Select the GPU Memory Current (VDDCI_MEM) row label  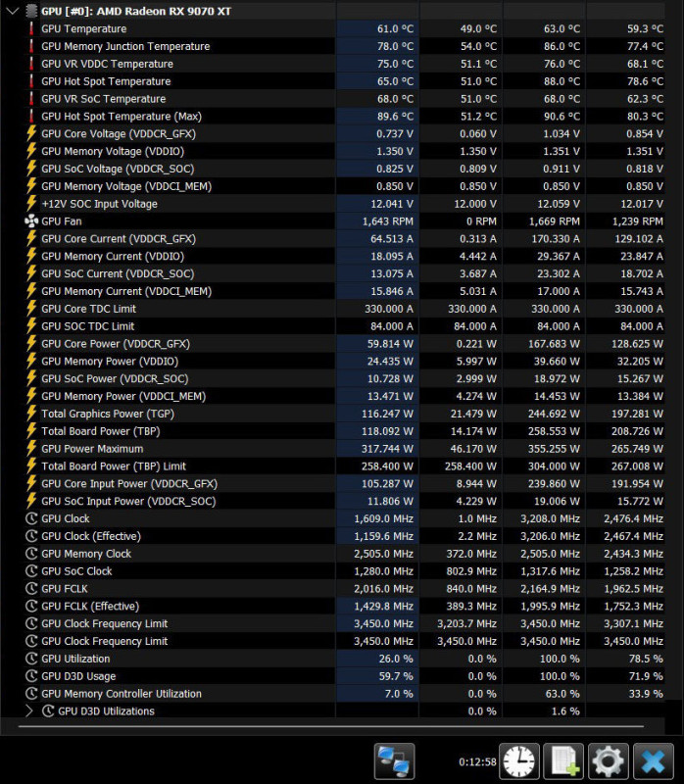(126, 291)
